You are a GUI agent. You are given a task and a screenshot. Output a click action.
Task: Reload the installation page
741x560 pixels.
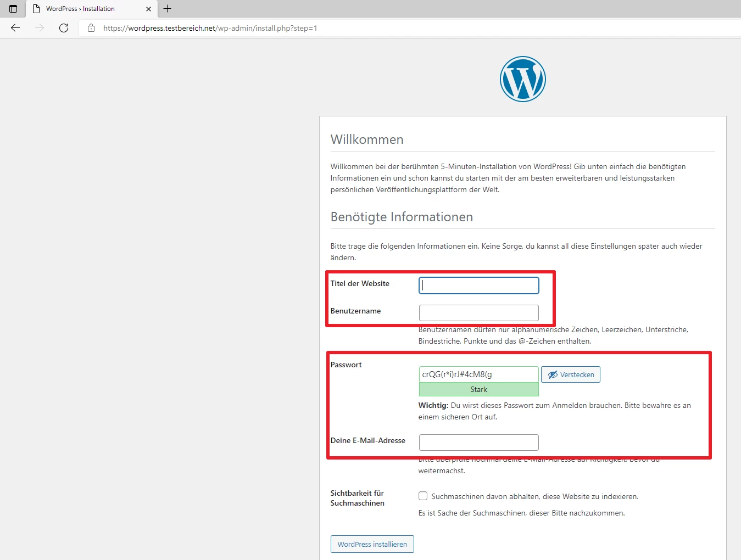coord(64,28)
